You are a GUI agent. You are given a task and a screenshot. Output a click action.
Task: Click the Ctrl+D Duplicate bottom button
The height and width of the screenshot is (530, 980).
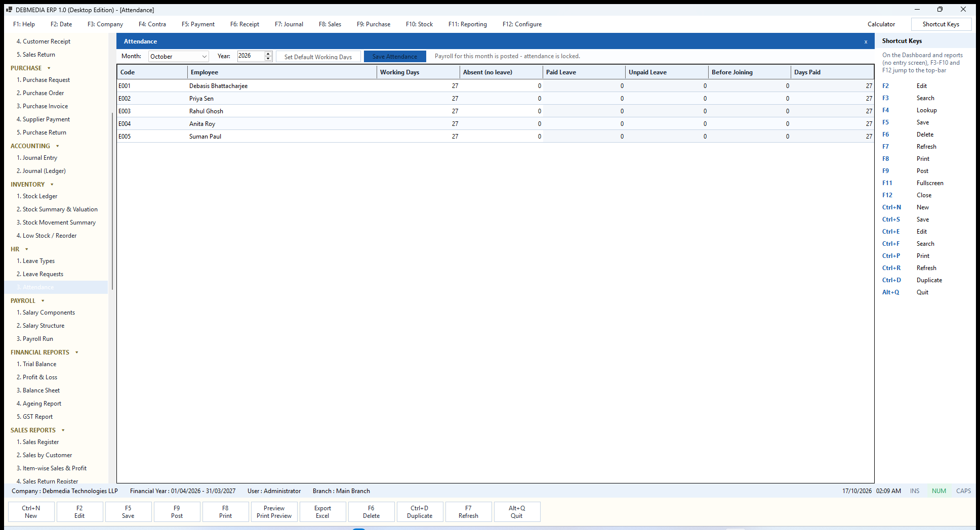(420, 512)
